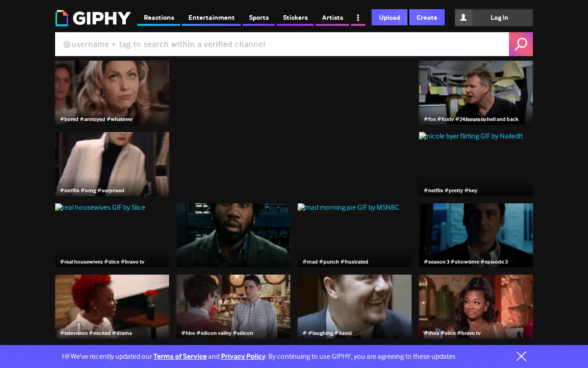
Task: Click the magnifying glass search button
Action: pos(521,44)
